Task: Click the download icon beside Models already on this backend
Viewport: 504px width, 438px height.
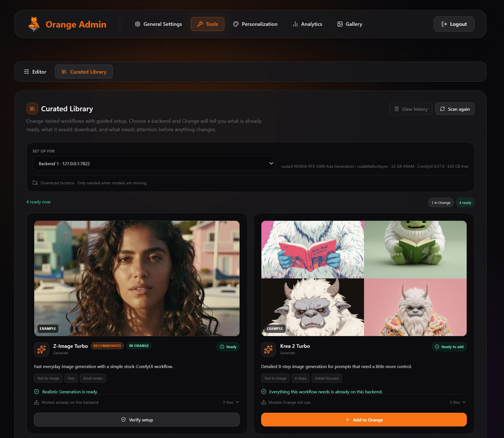Action: coord(37,402)
